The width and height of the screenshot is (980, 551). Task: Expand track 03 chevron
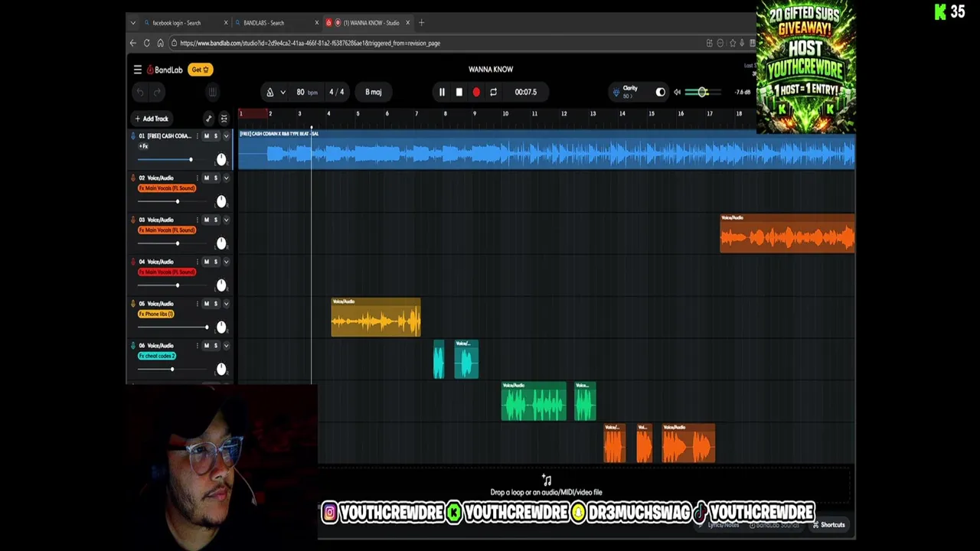click(x=226, y=220)
